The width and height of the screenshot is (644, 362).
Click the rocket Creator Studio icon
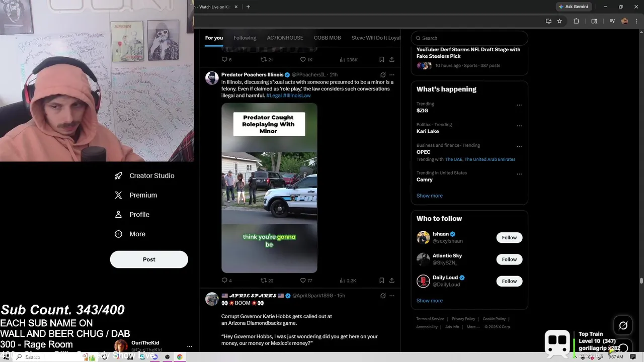118,175
